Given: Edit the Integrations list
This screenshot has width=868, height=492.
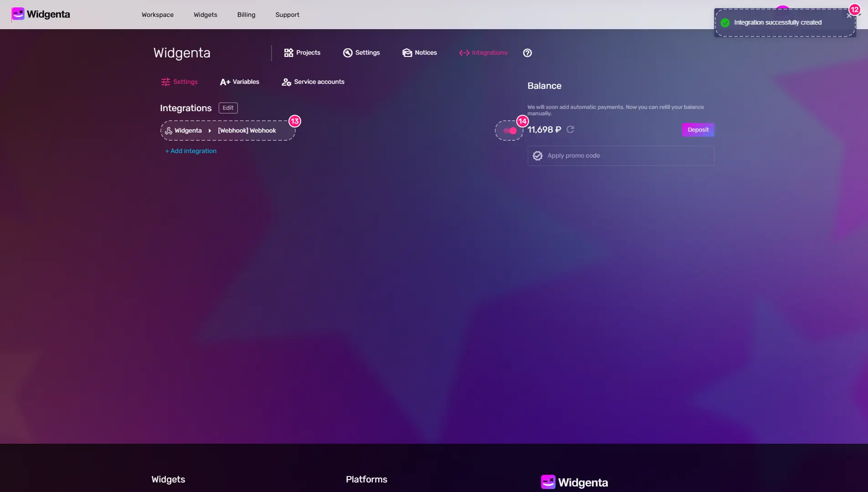Looking at the screenshot, I should click(227, 108).
